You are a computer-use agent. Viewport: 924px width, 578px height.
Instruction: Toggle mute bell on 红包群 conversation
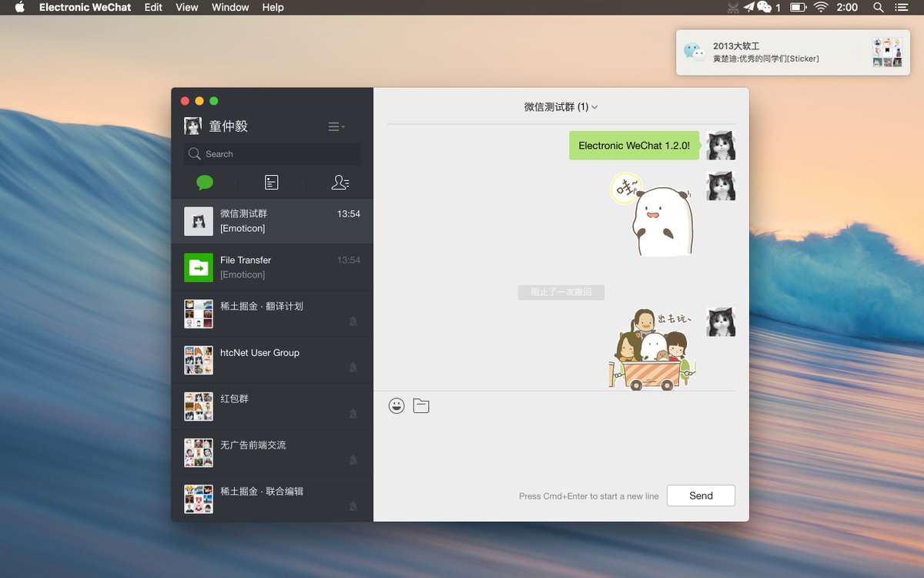[354, 414]
